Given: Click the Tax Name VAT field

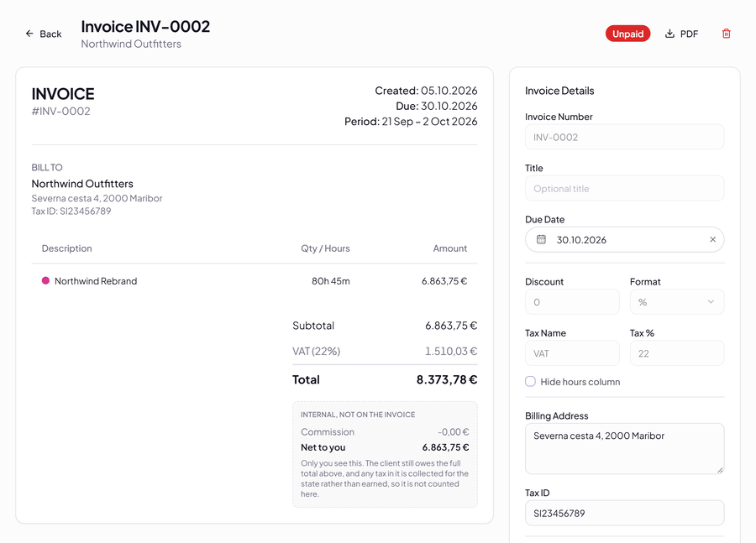Looking at the screenshot, I should (x=572, y=353).
